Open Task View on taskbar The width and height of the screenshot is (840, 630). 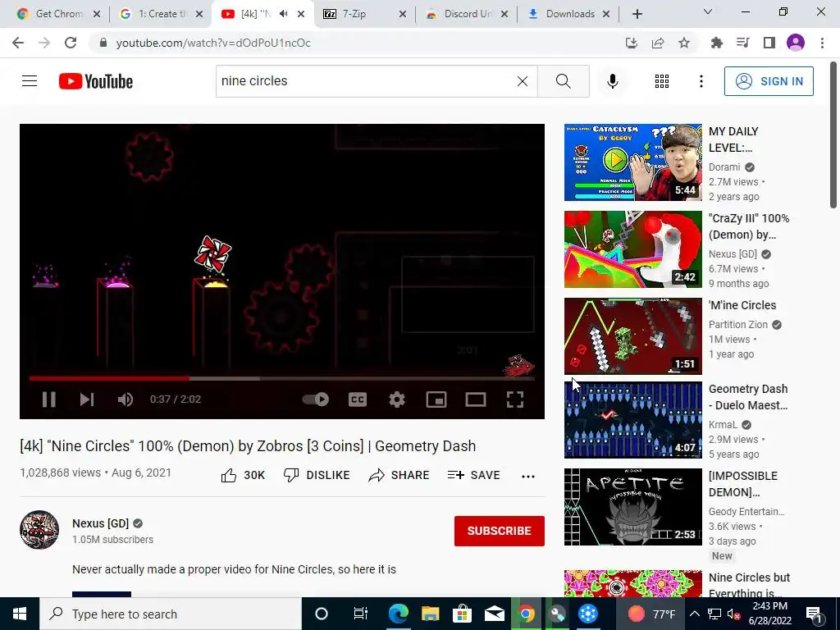pos(361,614)
